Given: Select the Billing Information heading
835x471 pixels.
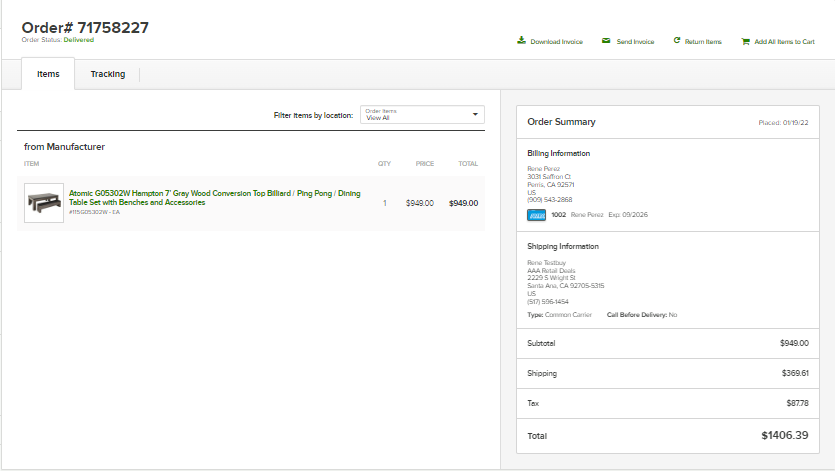Looking at the screenshot, I should (x=559, y=153).
